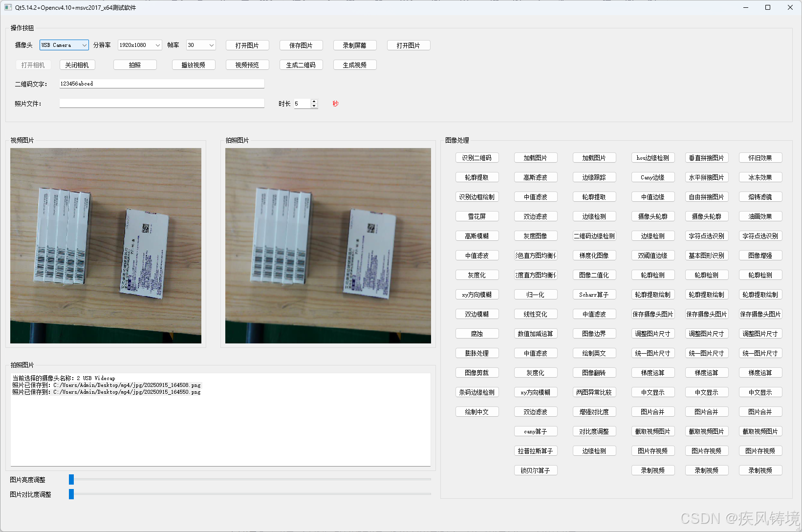Click the 双边模糊 button
The width and height of the screenshot is (802, 532).
point(477,314)
